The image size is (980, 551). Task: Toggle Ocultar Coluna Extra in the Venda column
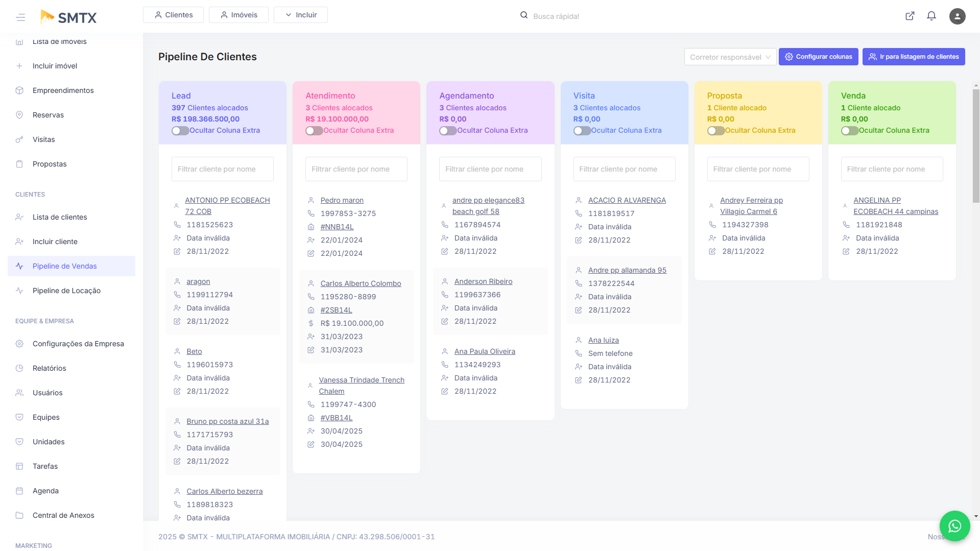(849, 130)
